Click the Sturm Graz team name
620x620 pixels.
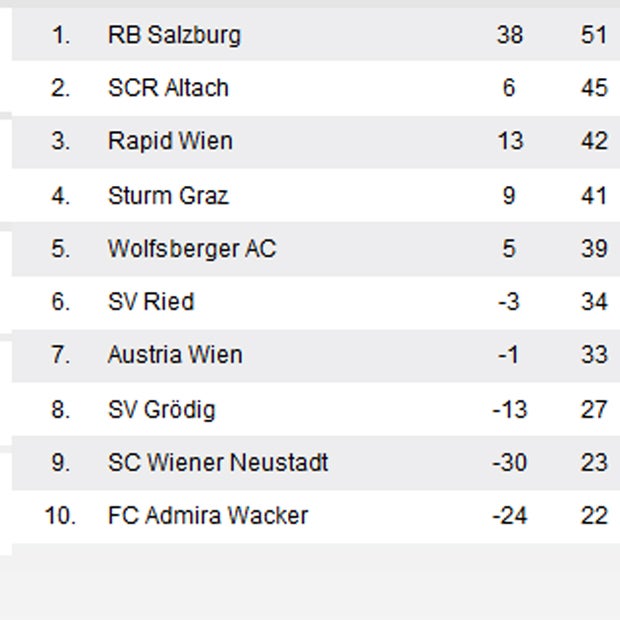tap(168, 195)
